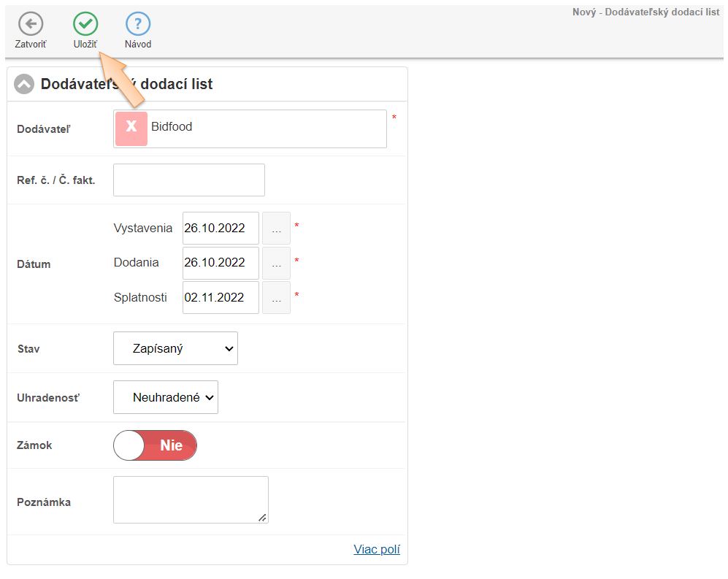
Task: Expand the Uhradenosť dropdown showing Neuhradené
Action: [x=166, y=397]
